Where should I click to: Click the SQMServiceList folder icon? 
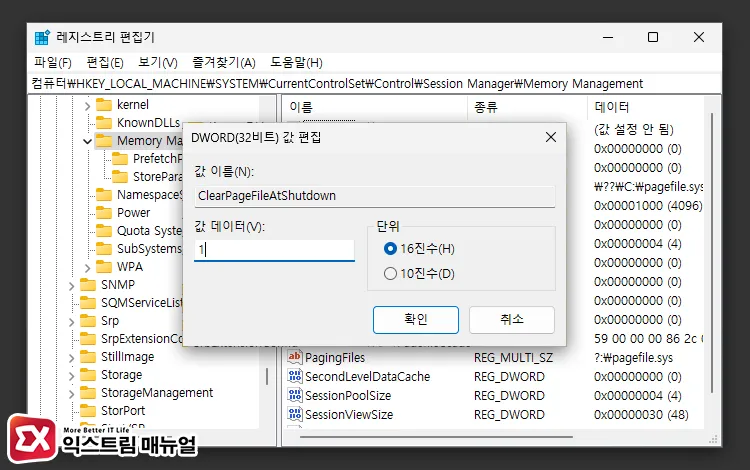point(88,303)
